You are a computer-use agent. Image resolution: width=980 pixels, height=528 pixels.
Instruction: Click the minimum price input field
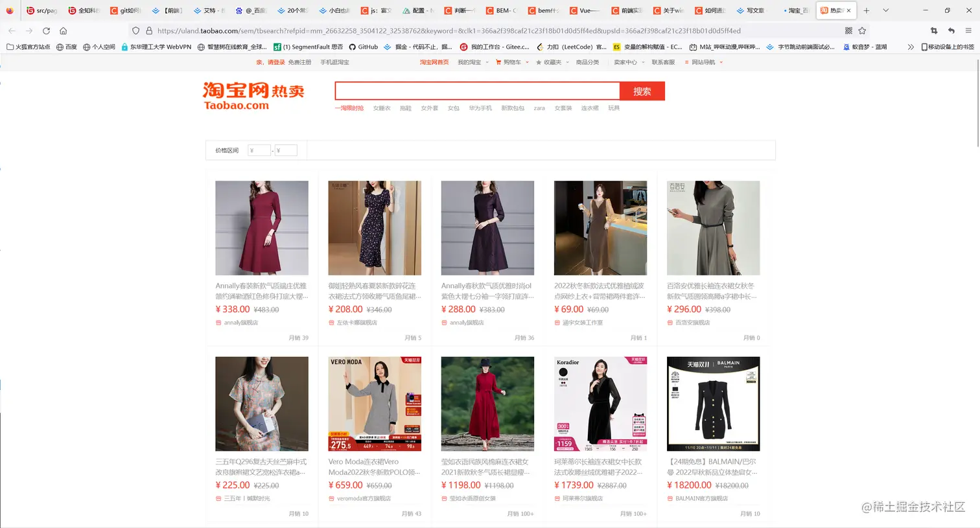(259, 150)
